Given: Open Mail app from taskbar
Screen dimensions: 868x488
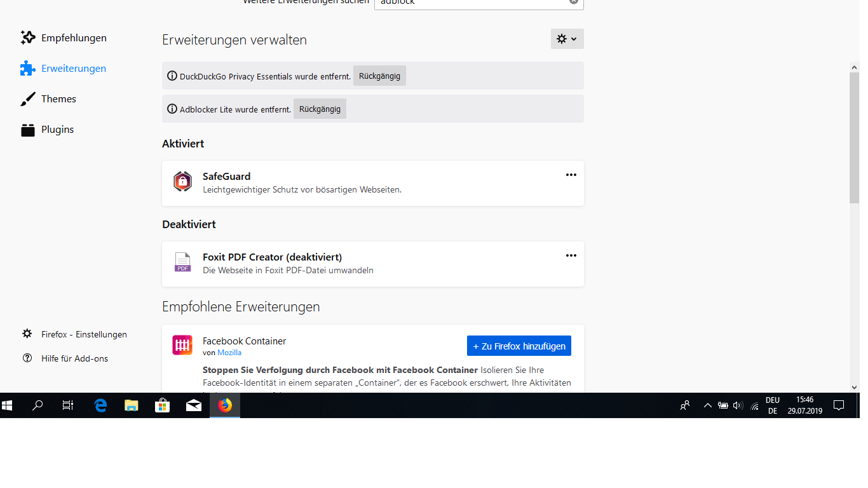Looking at the screenshot, I should click(194, 405).
